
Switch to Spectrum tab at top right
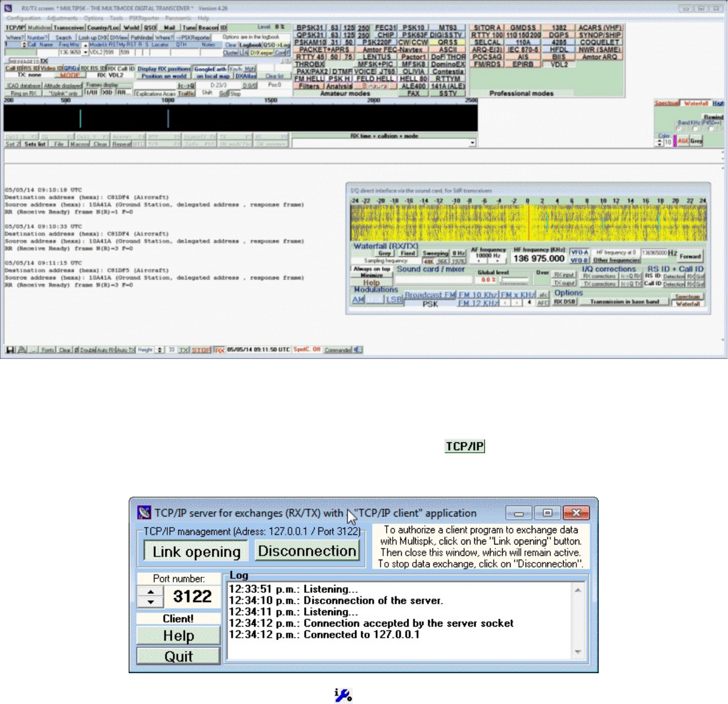point(667,103)
